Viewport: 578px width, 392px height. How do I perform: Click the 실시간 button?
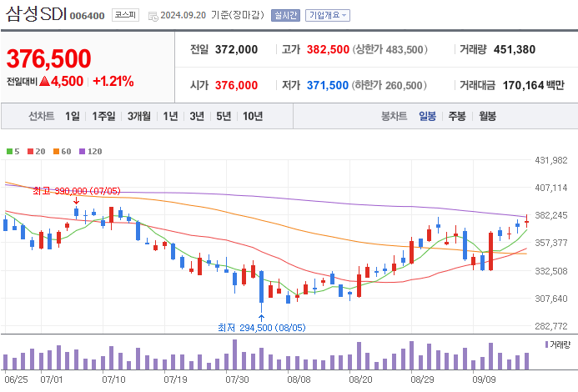[x=286, y=16]
